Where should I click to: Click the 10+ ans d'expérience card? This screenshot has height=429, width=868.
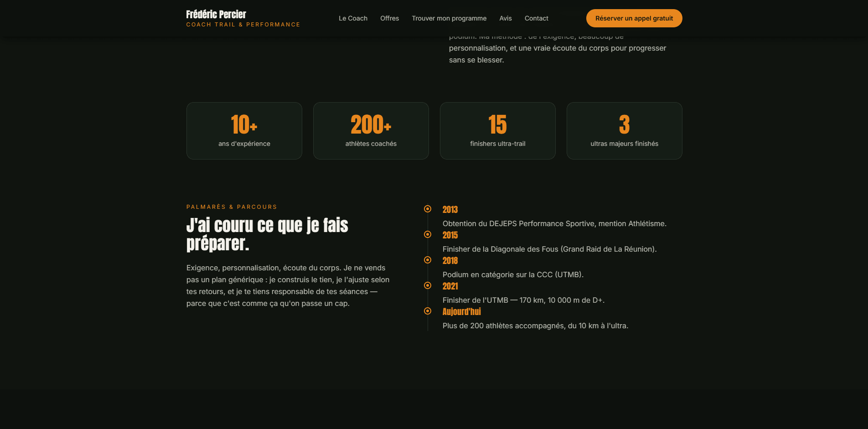(244, 131)
